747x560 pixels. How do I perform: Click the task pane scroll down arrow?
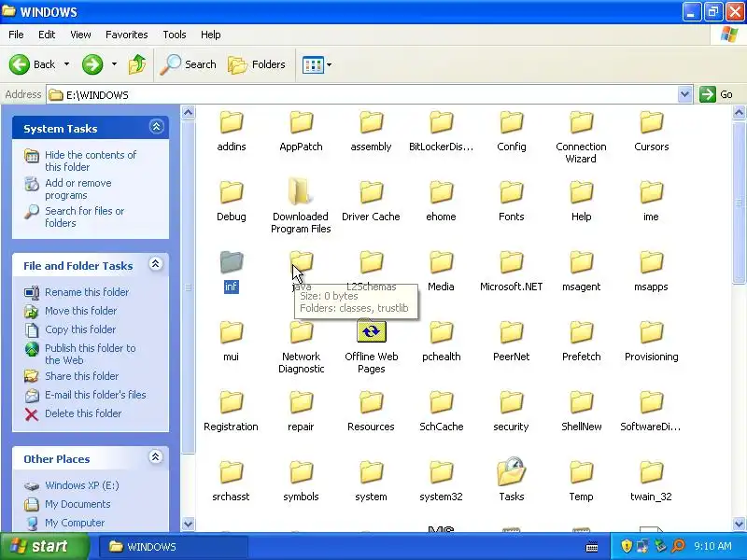pyautogui.click(x=189, y=524)
